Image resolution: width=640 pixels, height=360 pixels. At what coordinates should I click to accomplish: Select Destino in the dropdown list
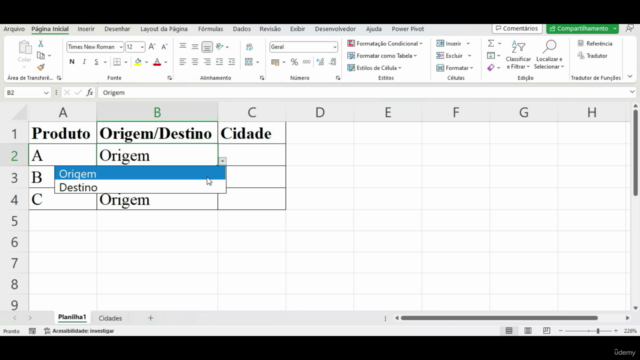point(140,187)
